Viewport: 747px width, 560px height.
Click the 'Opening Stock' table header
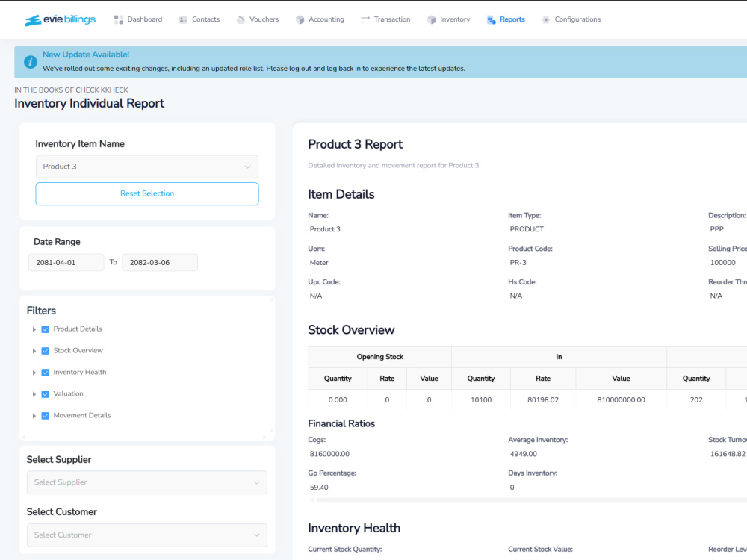click(x=379, y=357)
